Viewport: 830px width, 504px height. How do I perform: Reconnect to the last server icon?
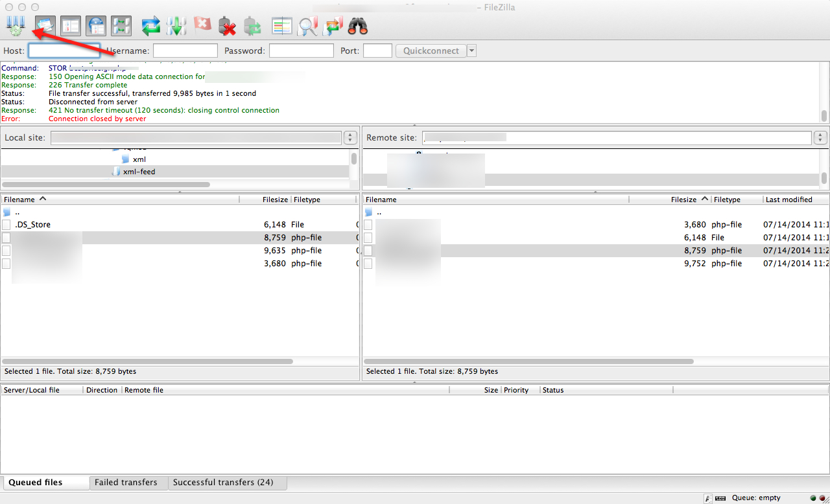click(x=252, y=26)
